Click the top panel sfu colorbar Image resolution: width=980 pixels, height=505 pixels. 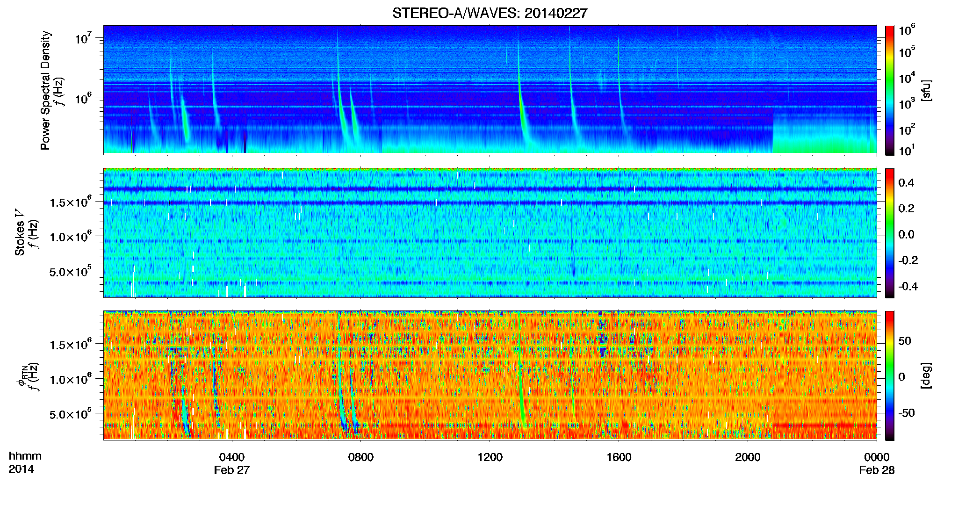tap(890, 90)
